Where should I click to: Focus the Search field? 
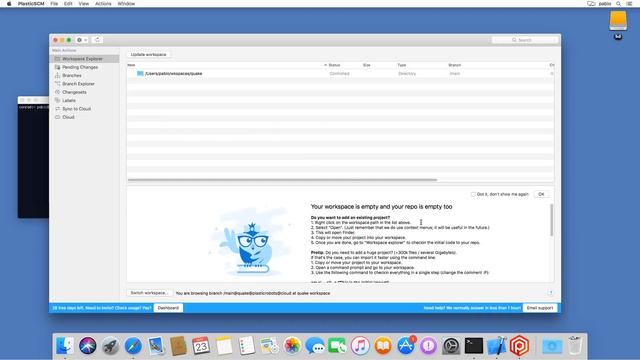coord(525,40)
